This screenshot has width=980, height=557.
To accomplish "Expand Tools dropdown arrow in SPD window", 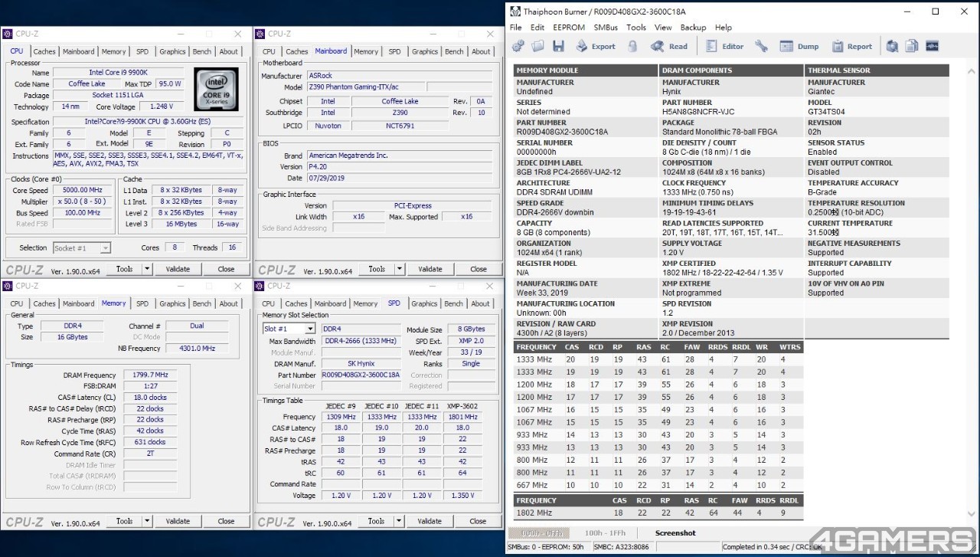I will pyautogui.click(x=400, y=521).
